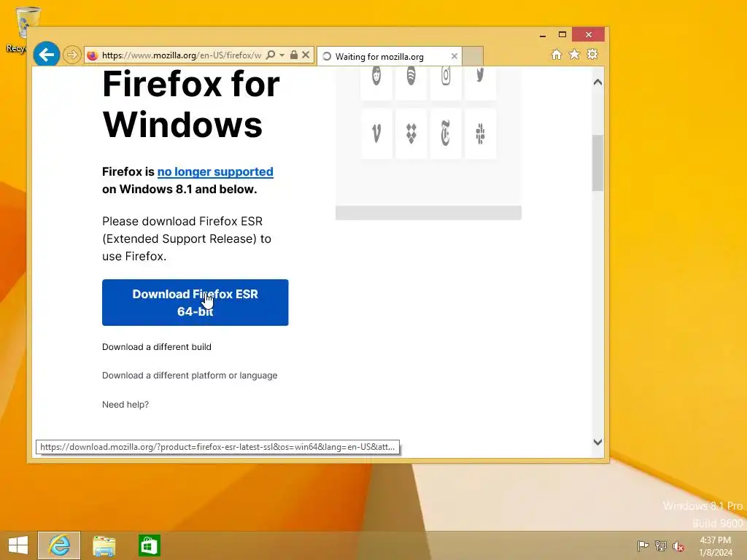
Task: Click the Slack icon tile
Action: tap(480, 133)
